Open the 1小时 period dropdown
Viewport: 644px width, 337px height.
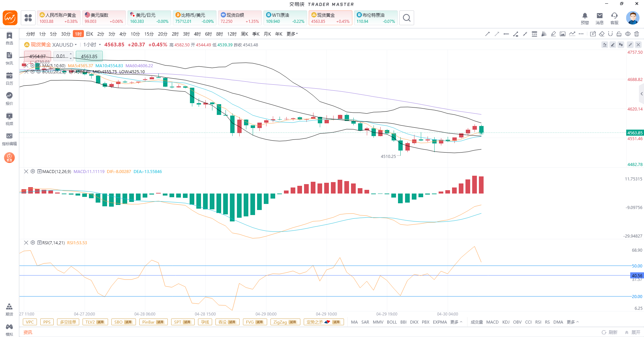(x=100, y=45)
